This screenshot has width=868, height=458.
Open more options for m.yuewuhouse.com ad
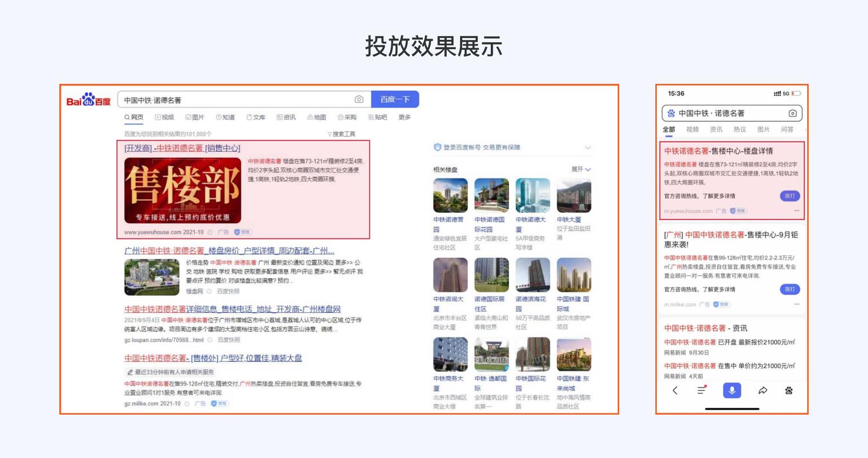pyautogui.click(x=797, y=211)
